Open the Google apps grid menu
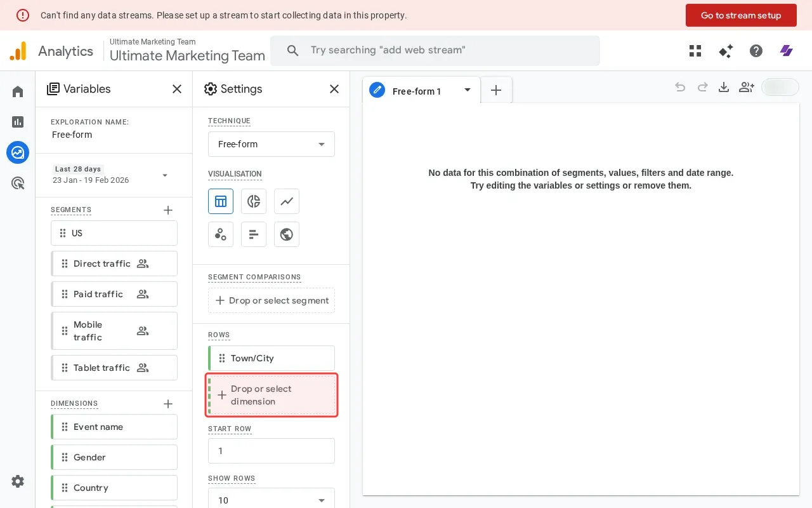The height and width of the screenshot is (508, 812). (x=695, y=51)
